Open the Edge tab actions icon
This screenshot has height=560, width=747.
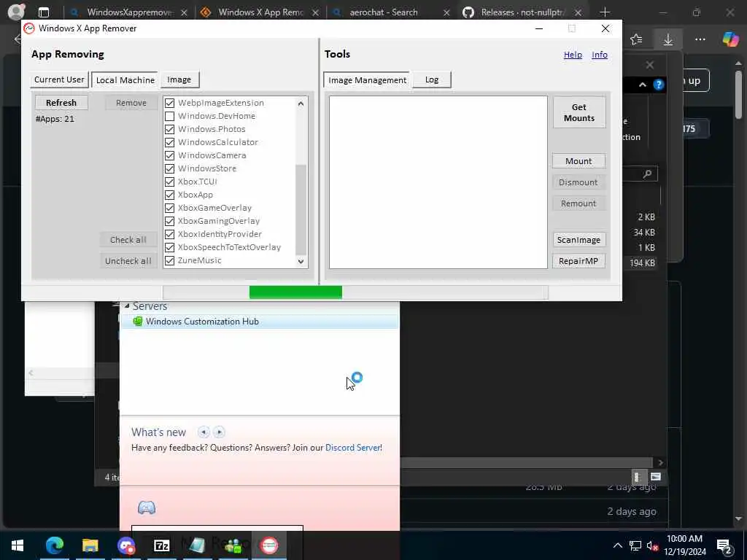tap(43, 12)
